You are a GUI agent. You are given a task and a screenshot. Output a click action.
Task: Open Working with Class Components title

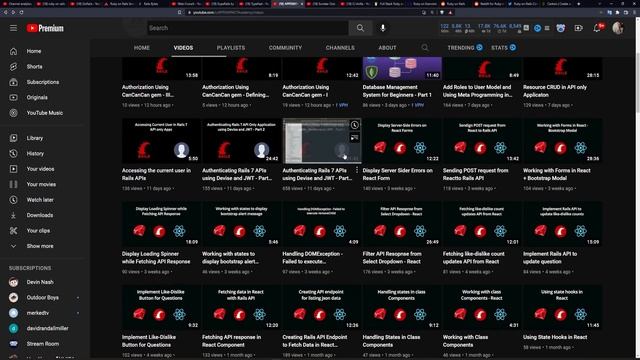pyautogui.click(x=465, y=341)
